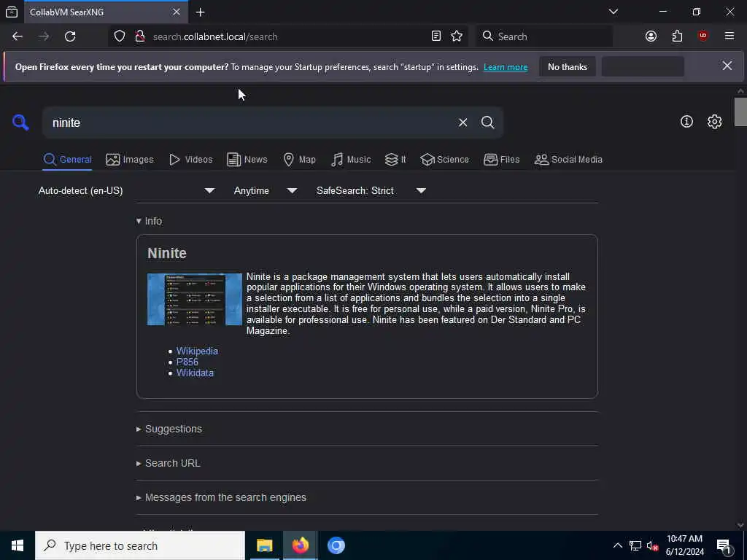747x560 pixels.
Task: Open uBlock Origin extension icon
Action: pos(703,36)
